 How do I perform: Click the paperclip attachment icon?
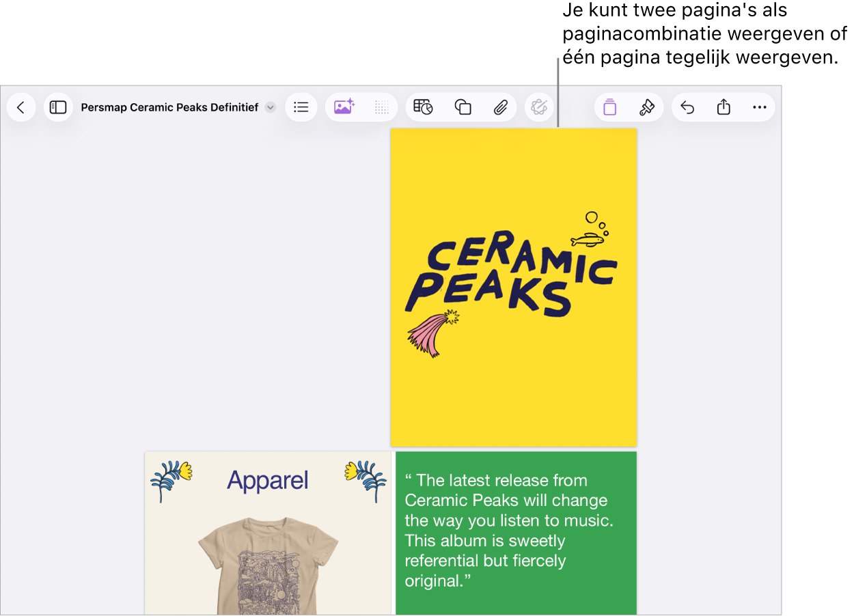pyautogui.click(x=501, y=107)
